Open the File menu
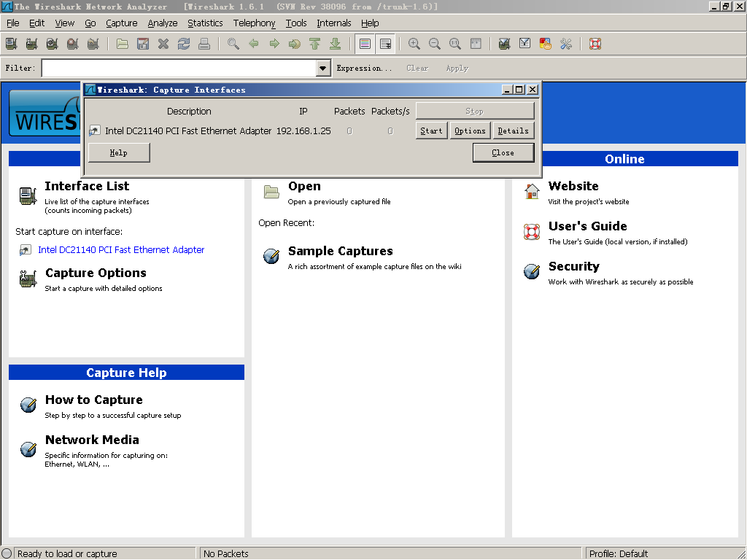This screenshot has height=560, width=747. coord(13,23)
